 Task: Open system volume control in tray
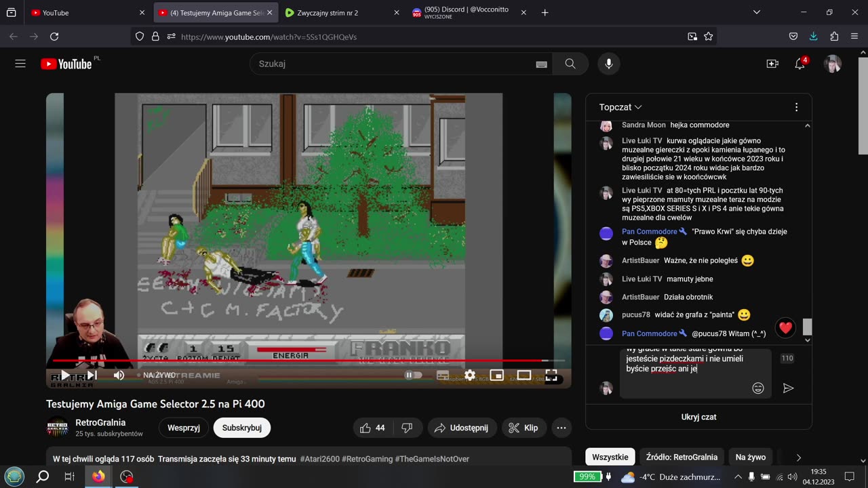(792, 476)
